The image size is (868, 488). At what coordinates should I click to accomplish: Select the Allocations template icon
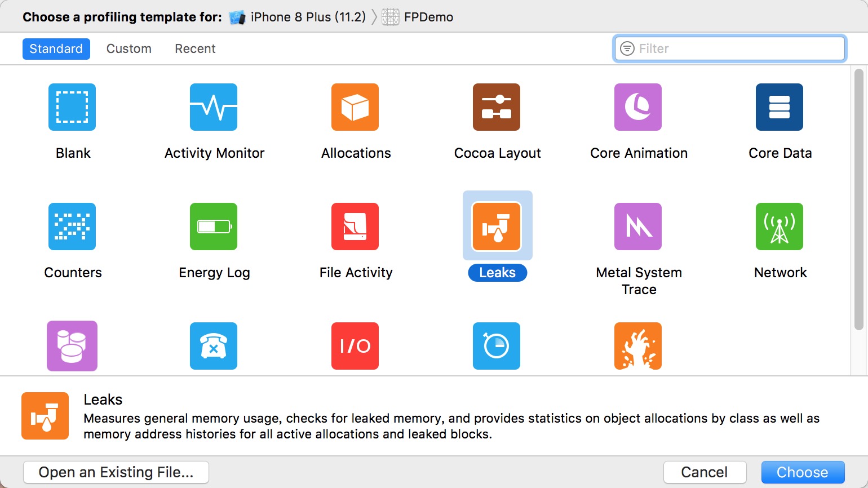click(355, 107)
